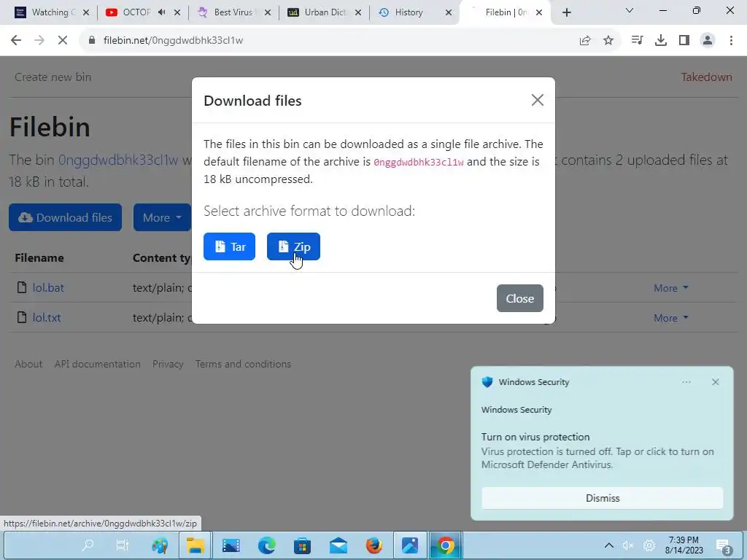Open the lol.bat file link
Image resolution: width=747 pixels, height=560 pixels.
[x=48, y=287]
